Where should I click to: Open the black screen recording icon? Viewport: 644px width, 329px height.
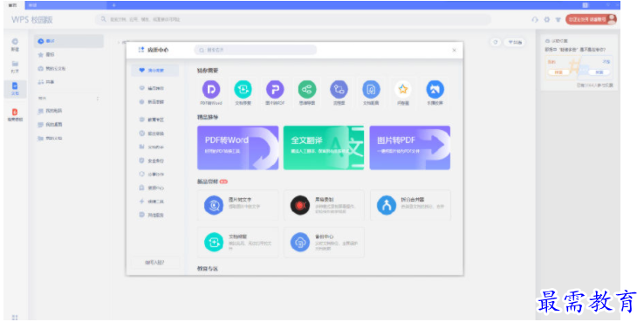[x=300, y=205]
